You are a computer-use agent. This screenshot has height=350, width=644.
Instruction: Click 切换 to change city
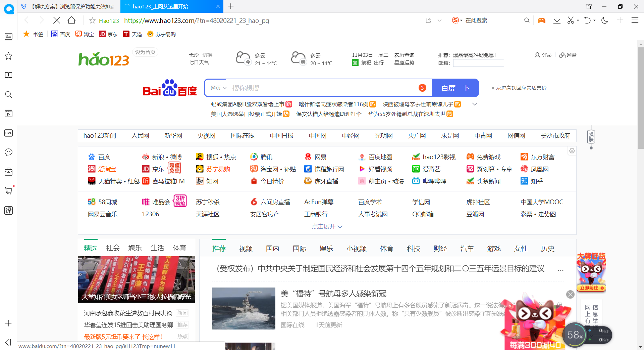207,55
